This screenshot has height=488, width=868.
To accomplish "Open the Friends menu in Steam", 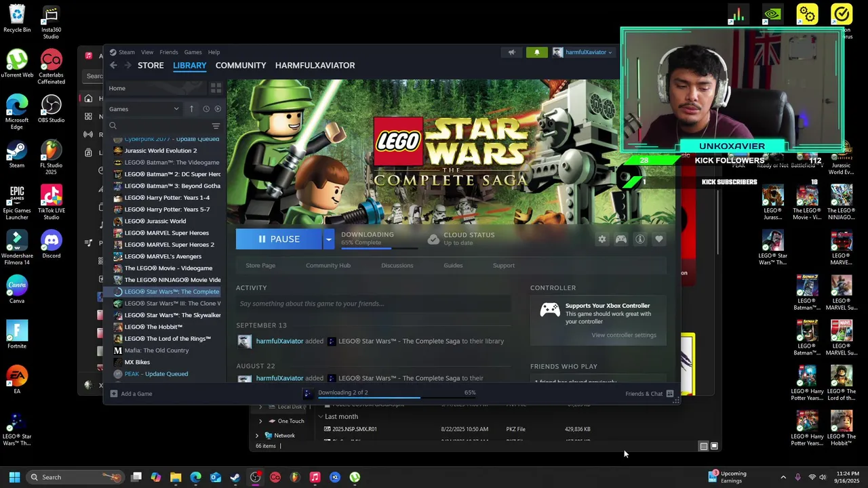I will pos(169,52).
